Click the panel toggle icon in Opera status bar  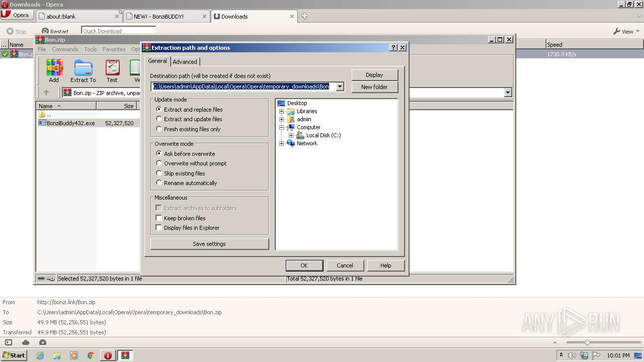tap(9, 342)
